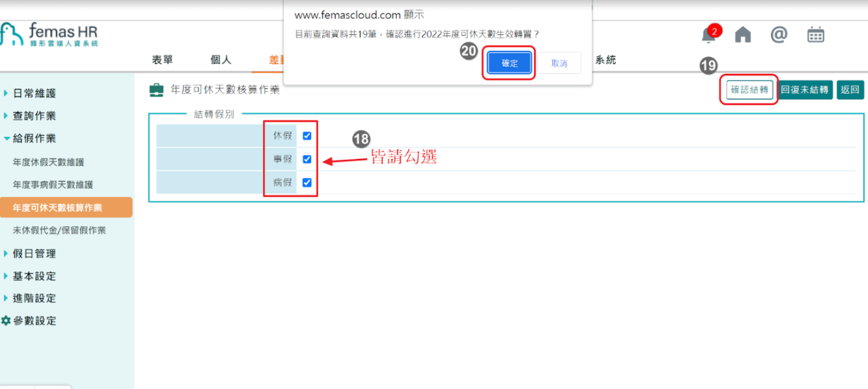This screenshot has width=868, height=389.
Task: Click the briefcase icon beside page title
Action: [x=157, y=90]
